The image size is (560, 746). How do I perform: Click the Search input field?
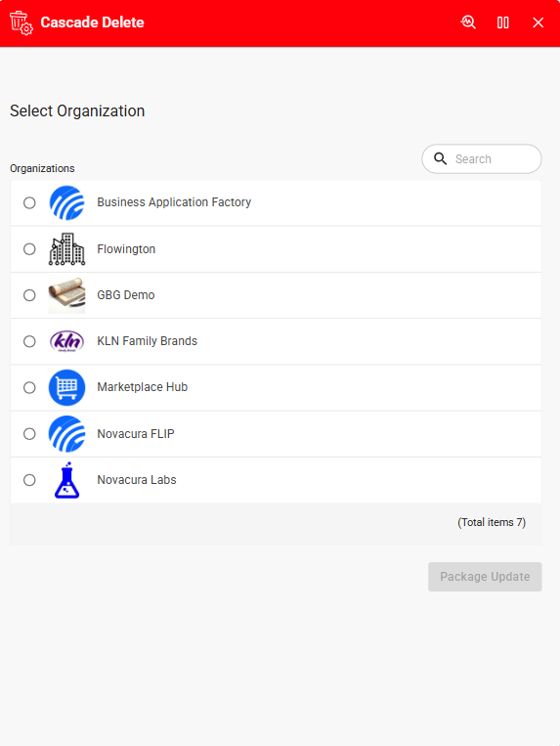(x=482, y=159)
